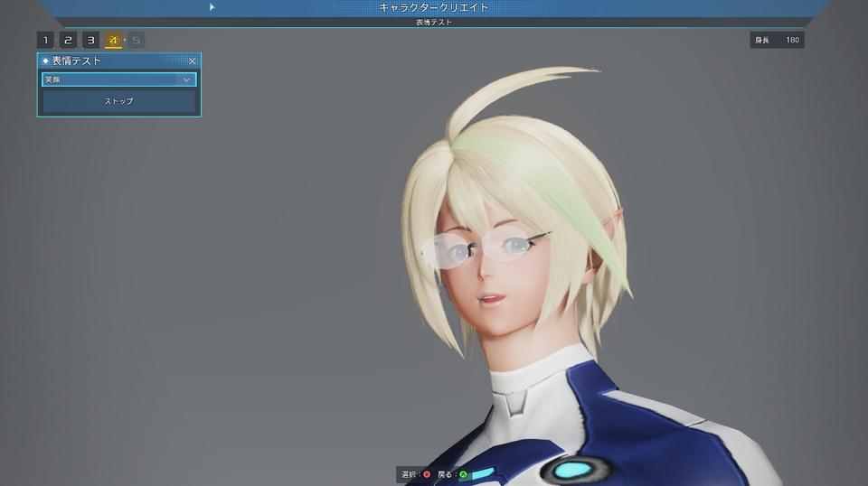
Task: Click the 身長 180 height indicator
Action: [x=777, y=40]
